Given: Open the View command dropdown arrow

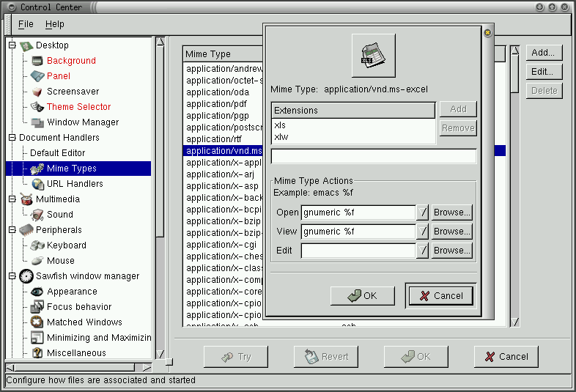Looking at the screenshot, I should click(x=422, y=232).
